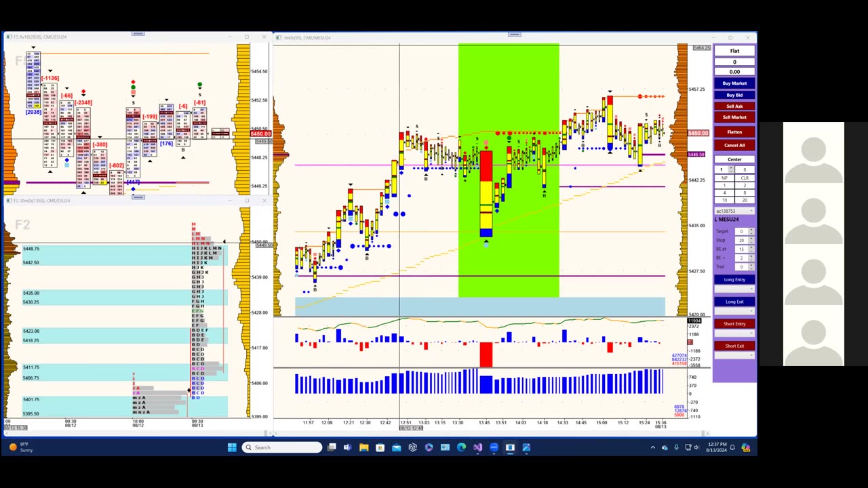Show hidden system tray icons chevron
This screenshot has width=868, height=488.
652,447
